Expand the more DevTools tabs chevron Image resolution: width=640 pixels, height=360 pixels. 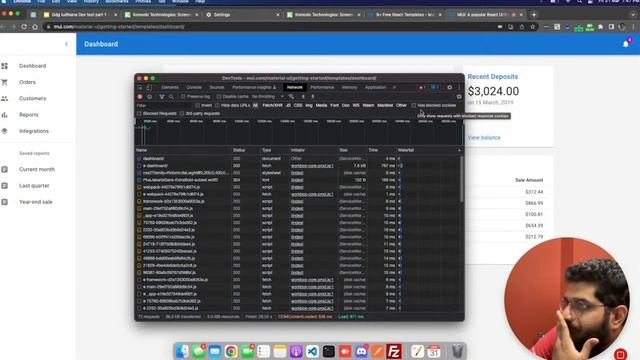[394, 87]
